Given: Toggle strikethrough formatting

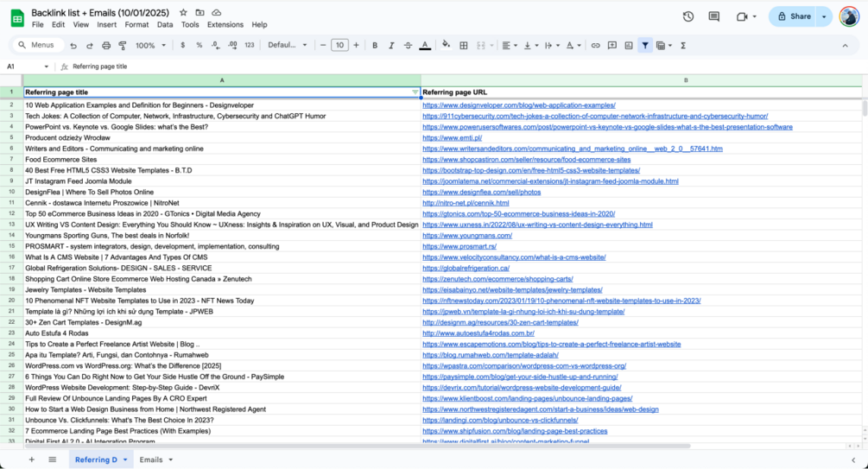Looking at the screenshot, I should point(408,46).
